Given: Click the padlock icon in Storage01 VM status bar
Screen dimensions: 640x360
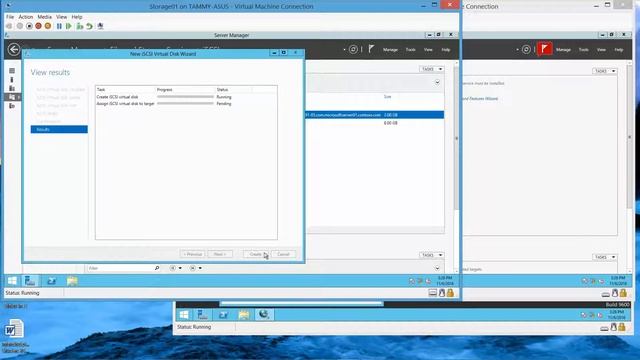Looking at the screenshot, I should (x=450, y=293).
